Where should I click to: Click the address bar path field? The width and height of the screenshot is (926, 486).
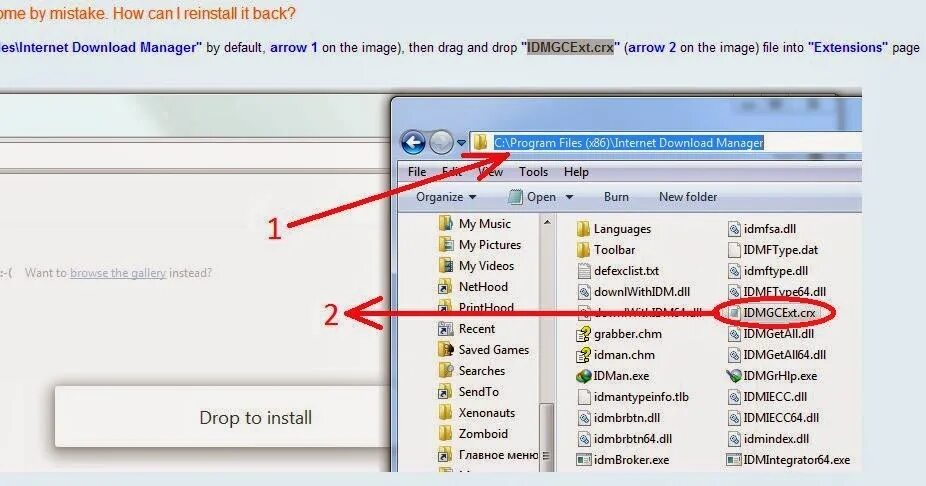click(x=667, y=142)
